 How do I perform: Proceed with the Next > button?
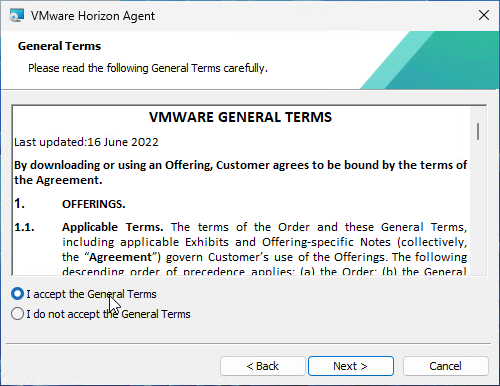351,366
